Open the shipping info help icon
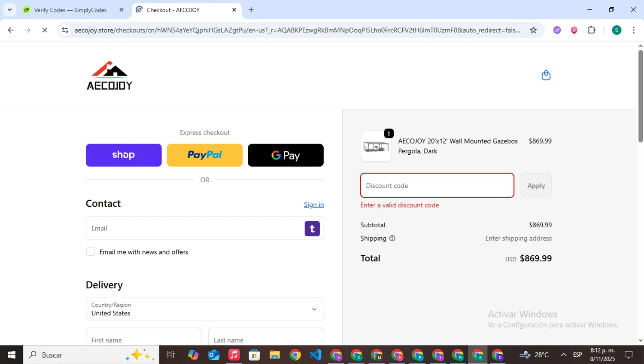Image resolution: width=644 pixels, height=364 pixels. tap(392, 238)
